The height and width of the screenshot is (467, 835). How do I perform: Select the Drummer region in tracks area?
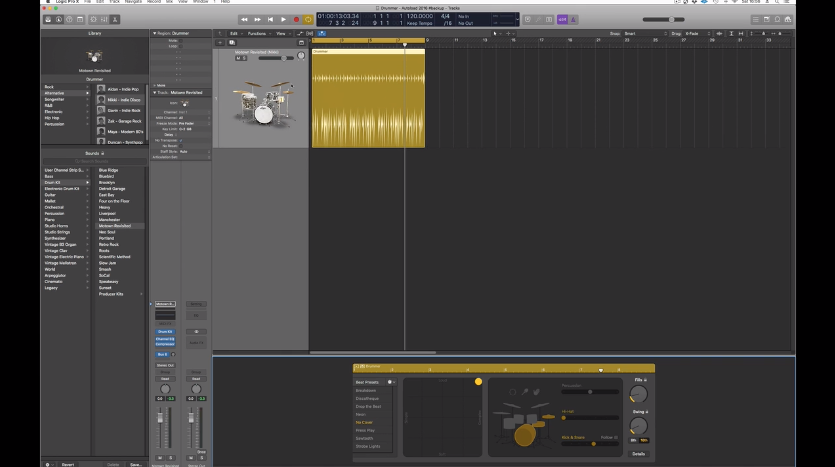click(x=369, y=98)
